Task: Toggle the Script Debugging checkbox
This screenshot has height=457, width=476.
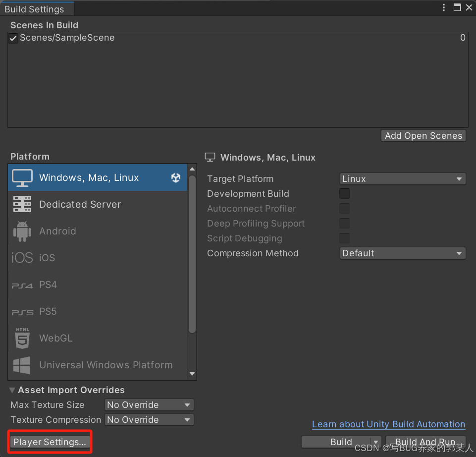Action: click(x=345, y=238)
